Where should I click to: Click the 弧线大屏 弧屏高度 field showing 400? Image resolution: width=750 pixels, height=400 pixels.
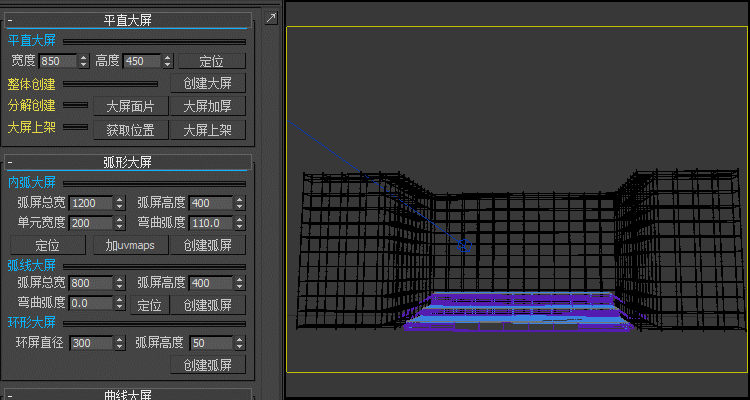[x=211, y=283]
